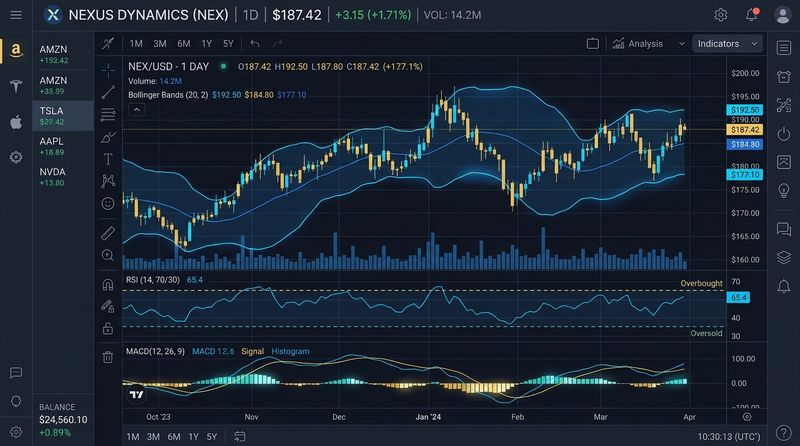800x446 pixels.
Task: Select the NVDA watchlist row
Action: coord(63,177)
